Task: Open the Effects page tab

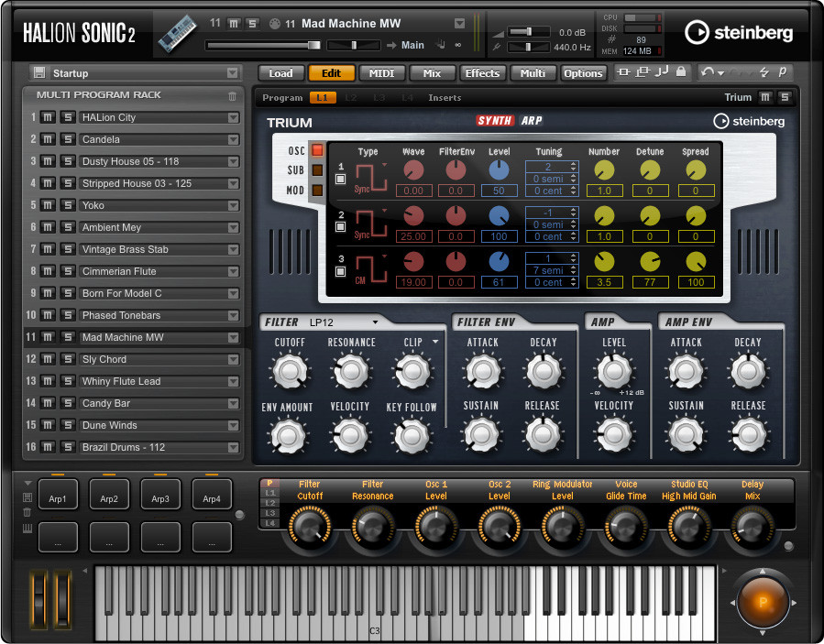Action: (x=482, y=73)
